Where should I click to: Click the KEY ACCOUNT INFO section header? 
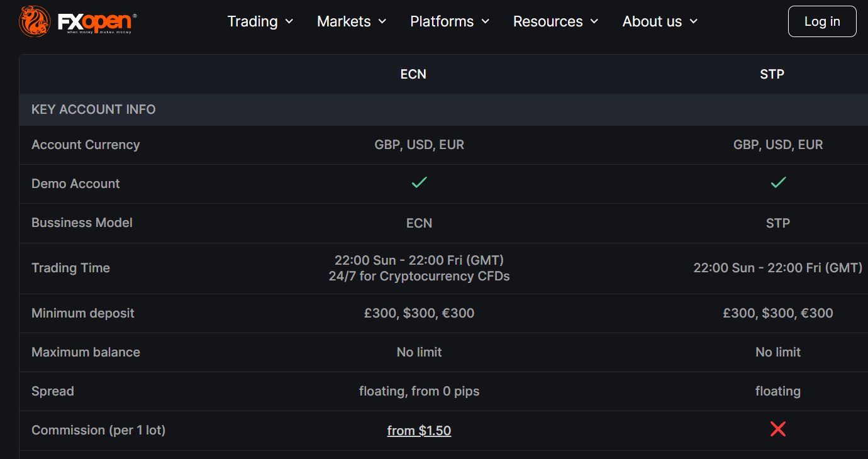pos(94,109)
